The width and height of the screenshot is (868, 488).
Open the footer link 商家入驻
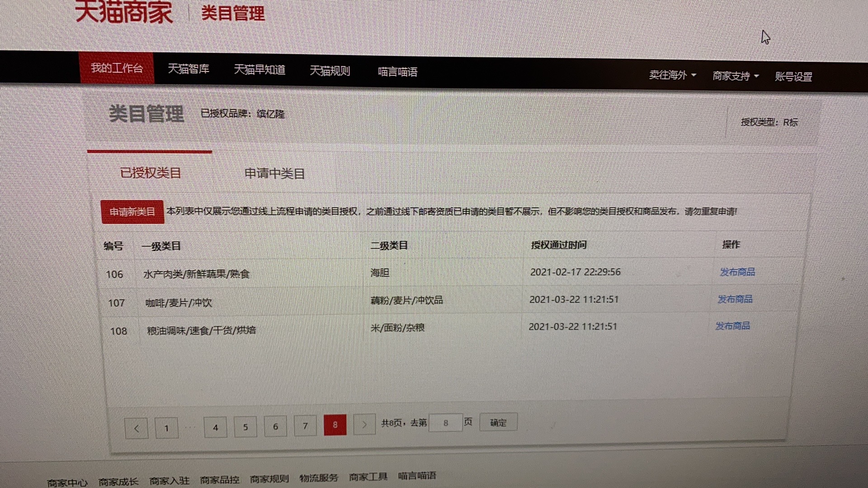[170, 481]
